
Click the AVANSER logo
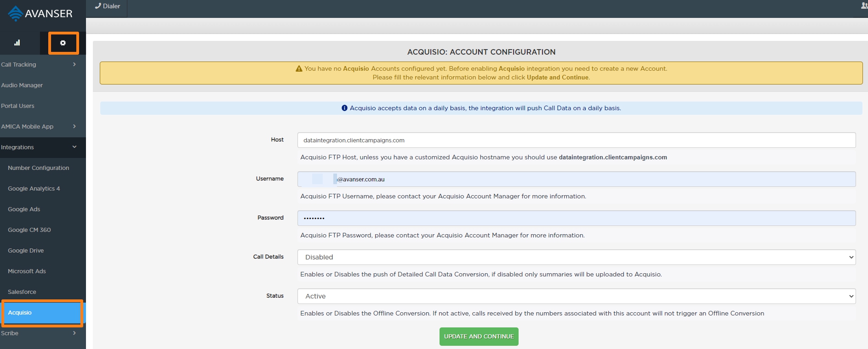pos(40,13)
